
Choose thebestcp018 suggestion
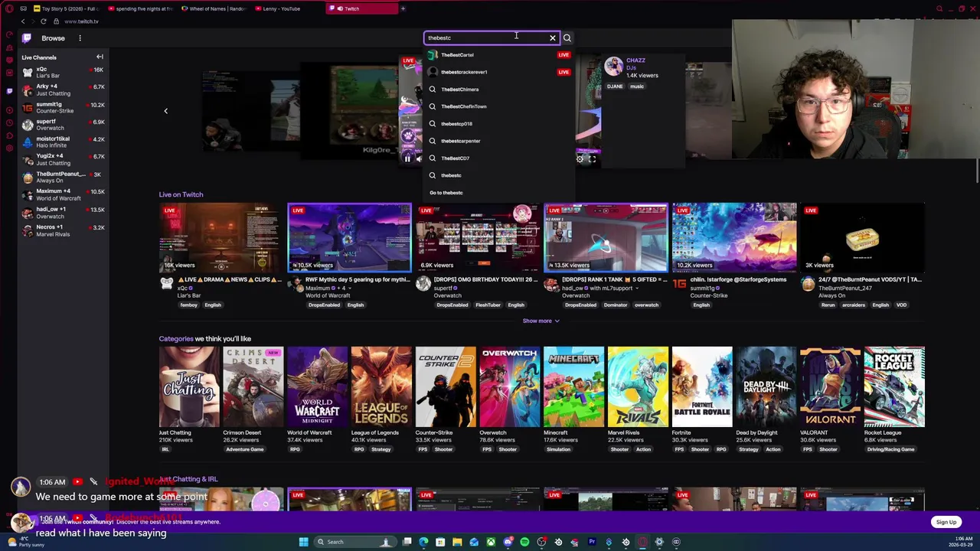click(499, 124)
